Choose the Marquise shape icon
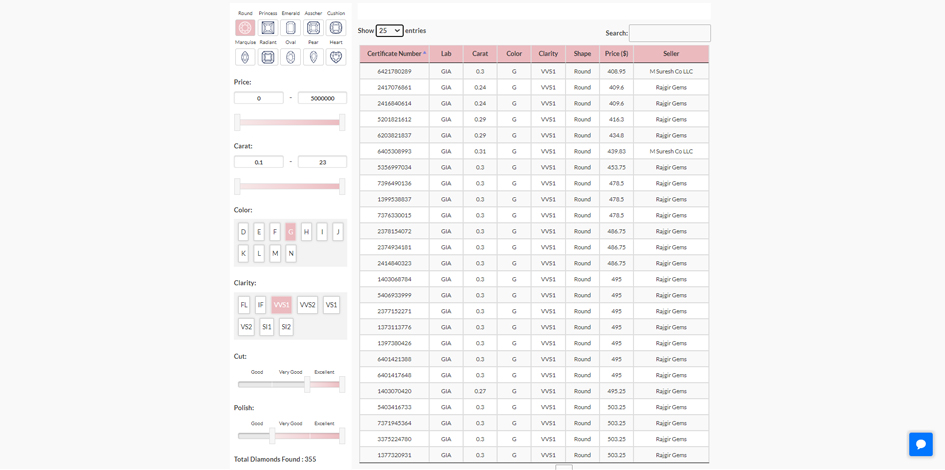The image size is (945, 470). [x=245, y=57]
